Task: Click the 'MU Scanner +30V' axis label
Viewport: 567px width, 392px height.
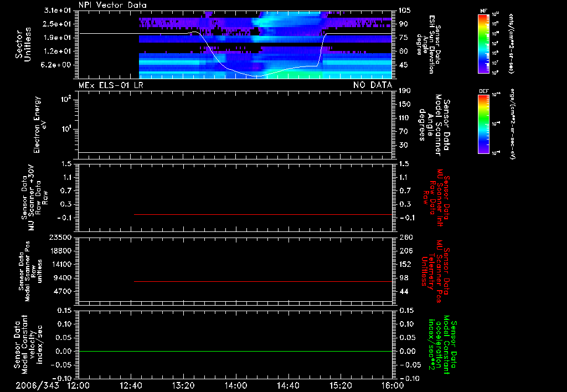Action: (32, 198)
